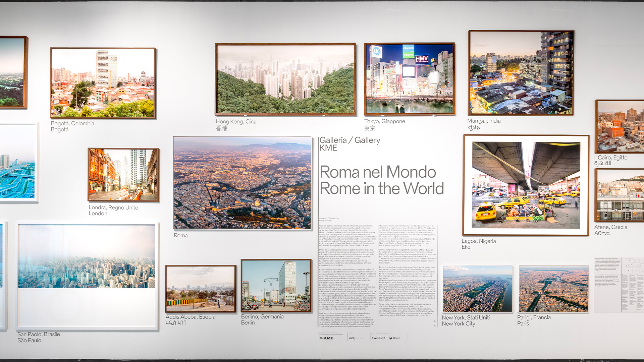This screenshot has height=362, width=644.
Task: Select the Bogotà, Colombia photo
Action: (x=103, y=83)
